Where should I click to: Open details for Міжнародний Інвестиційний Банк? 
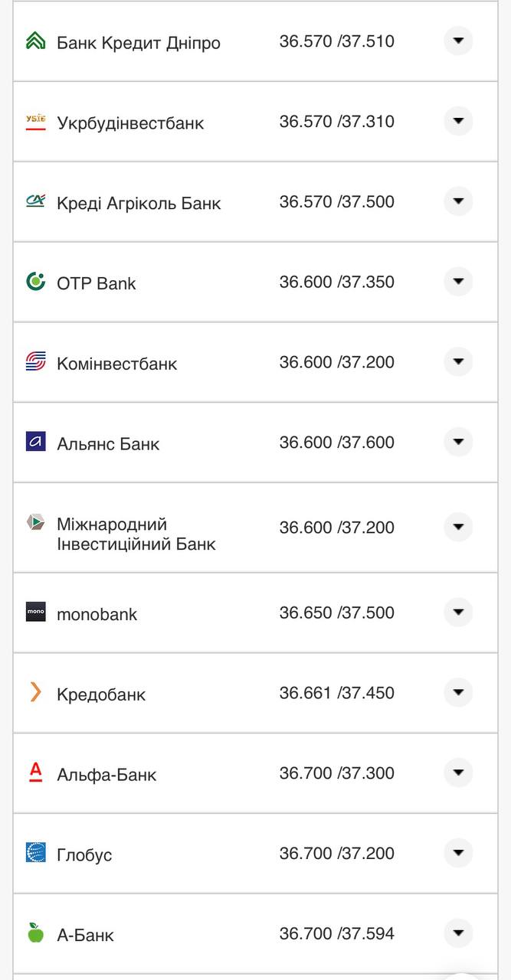[x=457, y=527]
